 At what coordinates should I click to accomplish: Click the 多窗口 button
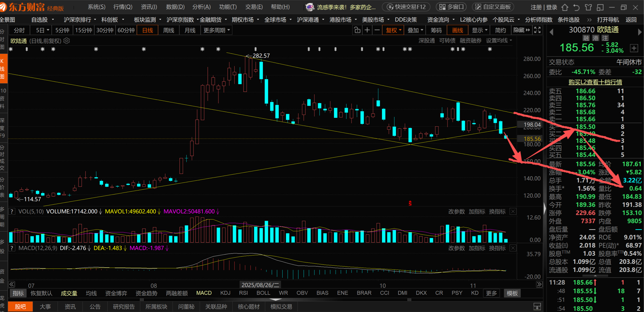pos(452,7)
